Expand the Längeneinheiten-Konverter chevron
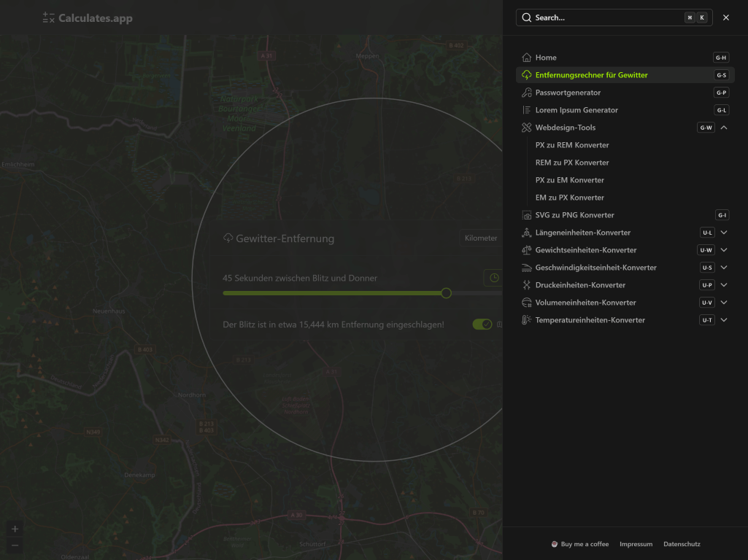The height and width of the screenshot is (560, 748). click(x=724, y=233)
